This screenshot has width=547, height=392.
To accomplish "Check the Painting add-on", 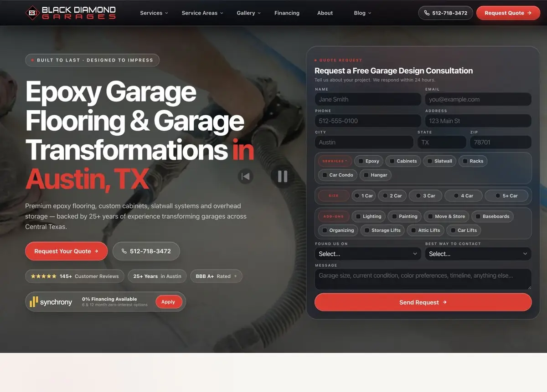I will 394,217.
